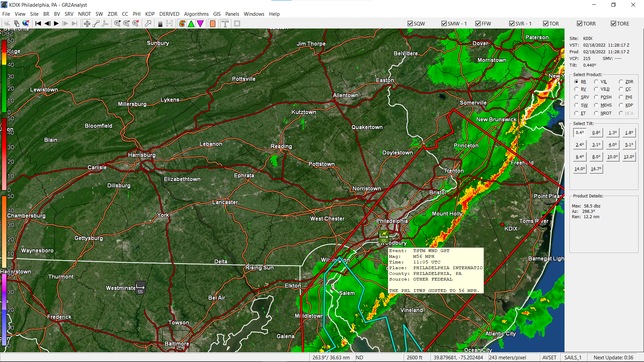Select the pan crosshair tool
The image size is (644, 362).
click(x=87, y=23)
